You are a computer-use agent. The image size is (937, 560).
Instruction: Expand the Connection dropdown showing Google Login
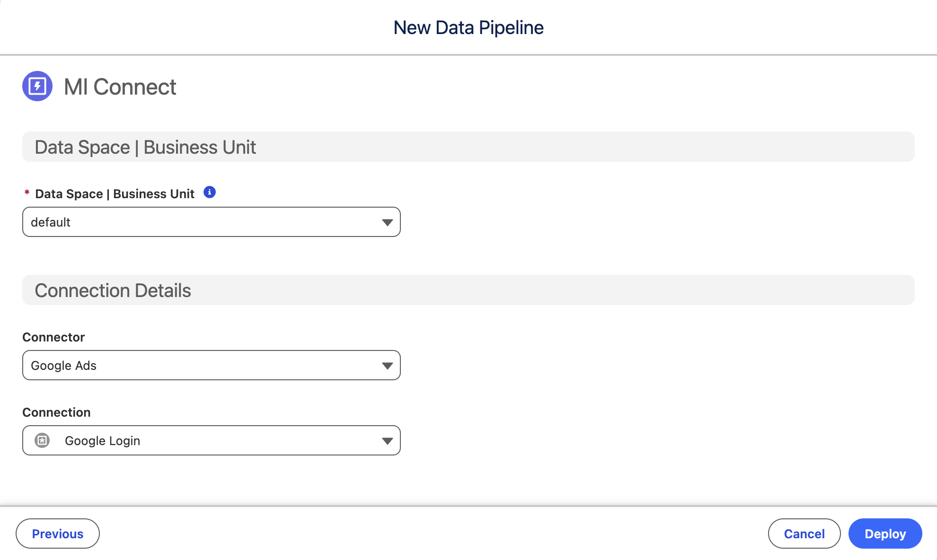(211, 440)
